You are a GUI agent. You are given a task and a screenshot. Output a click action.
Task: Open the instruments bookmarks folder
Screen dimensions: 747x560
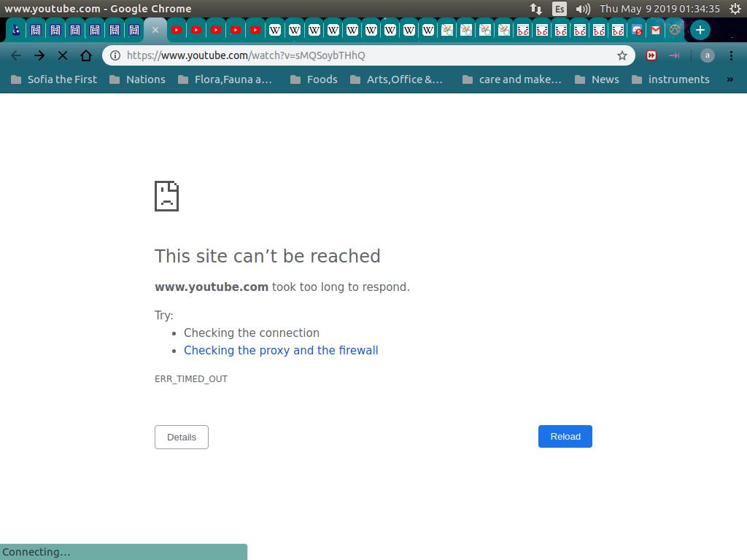click(670, 79)
